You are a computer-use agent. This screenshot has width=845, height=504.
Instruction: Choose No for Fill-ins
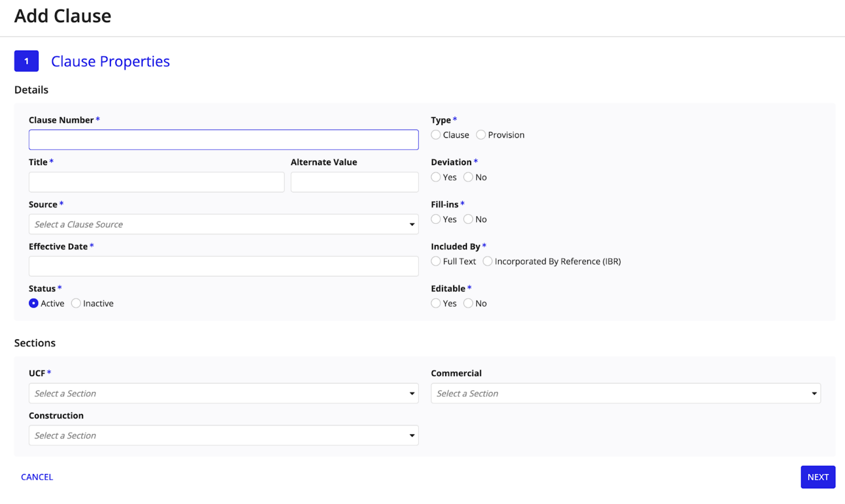[468, 219]
